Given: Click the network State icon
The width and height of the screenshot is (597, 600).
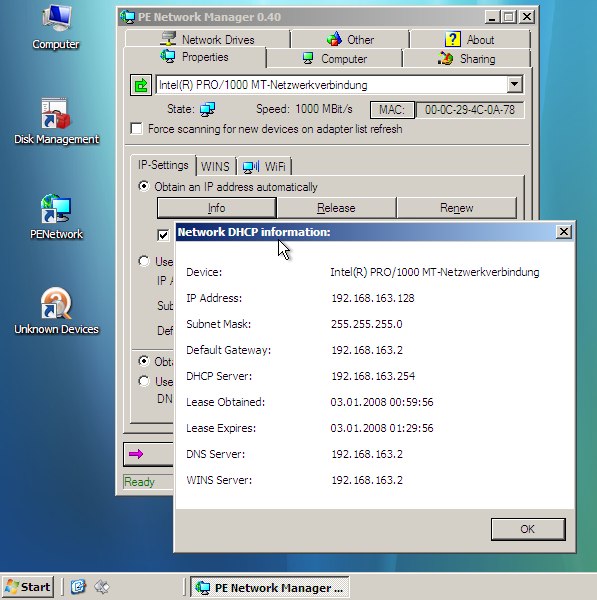Looking at the screenshot, I should pos(207,109).
